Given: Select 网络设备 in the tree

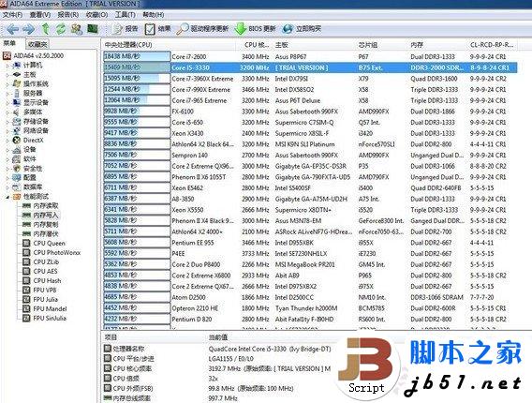Looking at the screenshot, I should [36, 130].
